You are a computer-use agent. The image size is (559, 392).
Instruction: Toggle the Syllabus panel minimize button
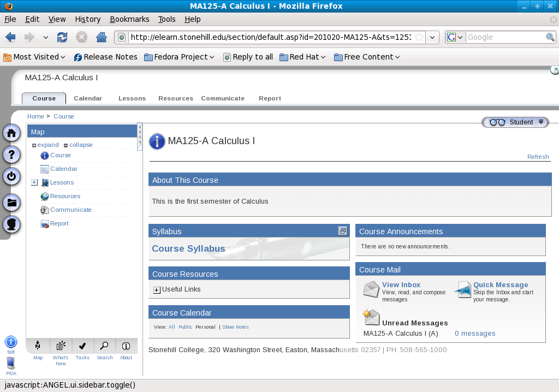[x=343, y=231]
